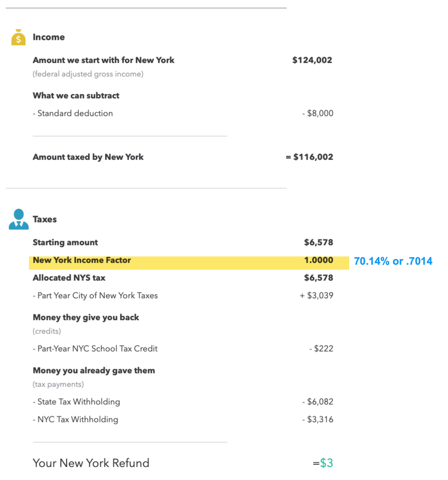Click the green $3 refund amount
This screenshot has height=480, width=448.
(327, 463)
